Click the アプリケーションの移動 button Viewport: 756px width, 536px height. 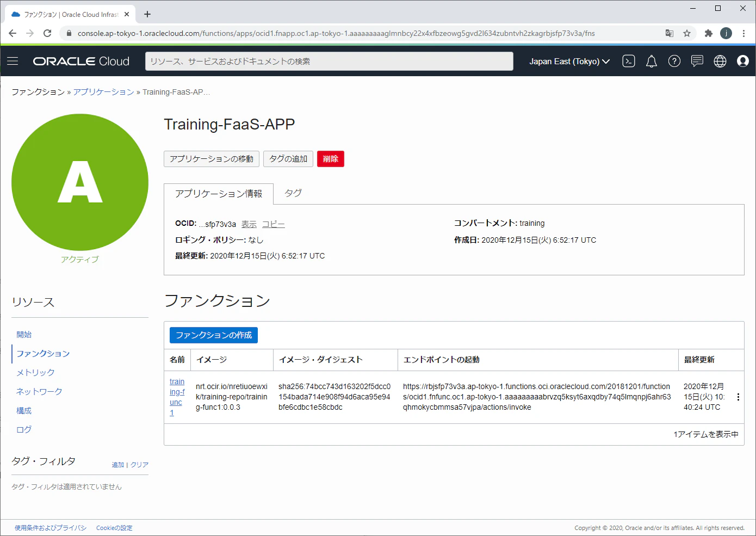coord(212,159)
